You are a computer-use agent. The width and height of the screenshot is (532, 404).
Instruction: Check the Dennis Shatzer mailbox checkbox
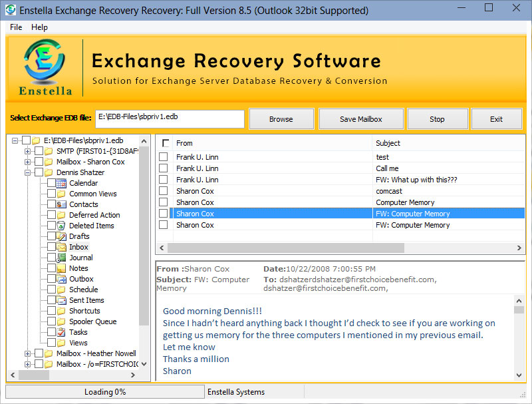pyautogui.click(x=39, y=172)
